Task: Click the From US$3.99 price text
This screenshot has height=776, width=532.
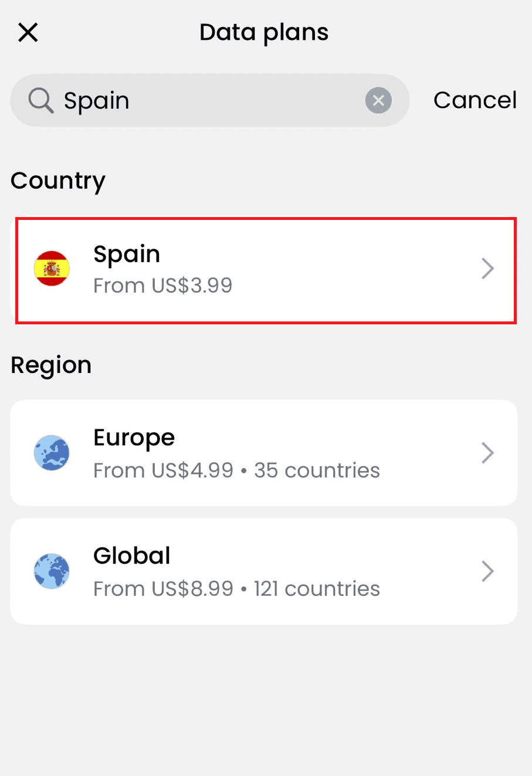Action: pos(162,286)
